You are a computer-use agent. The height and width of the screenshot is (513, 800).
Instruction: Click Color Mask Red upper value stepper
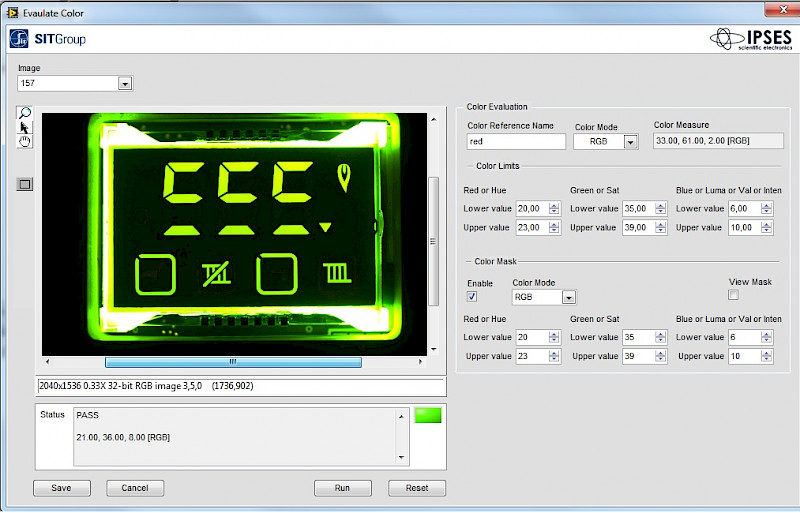click(554, 356)
